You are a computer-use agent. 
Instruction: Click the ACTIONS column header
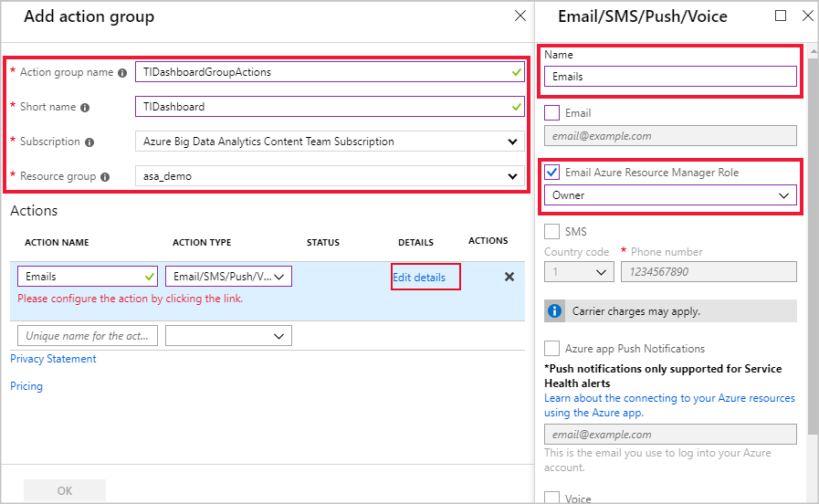pyautogui.click(x=488, y=241)
